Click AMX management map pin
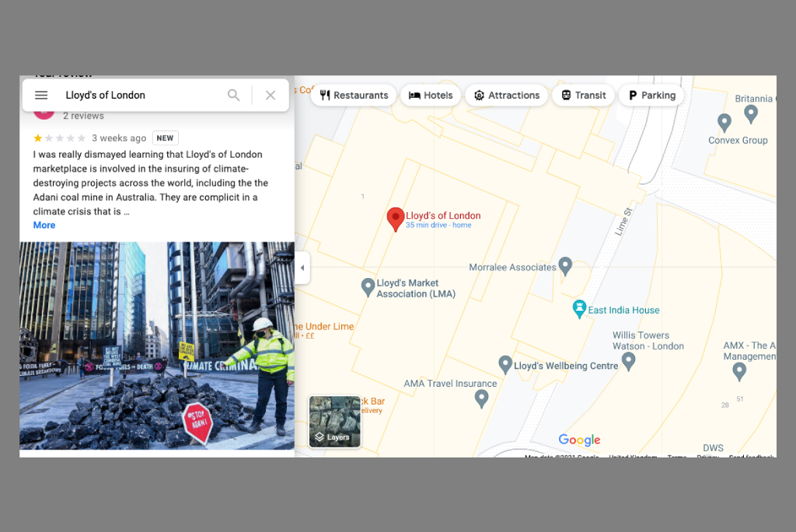The image size is (796, 532). 739,372
